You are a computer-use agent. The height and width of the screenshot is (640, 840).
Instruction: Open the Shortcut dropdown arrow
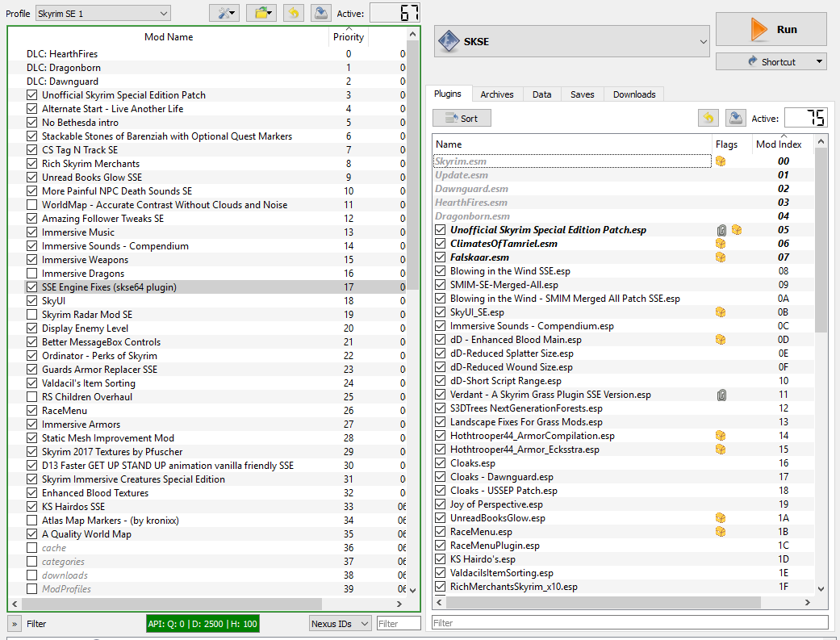point(819,61)
